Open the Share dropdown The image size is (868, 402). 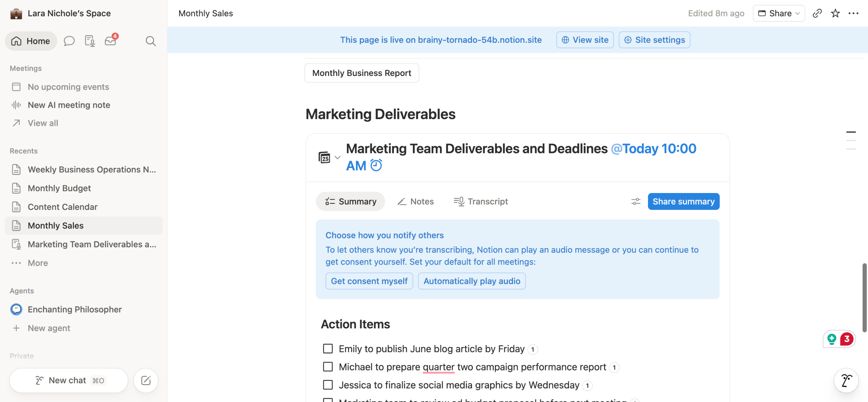(x=779, y=13)
